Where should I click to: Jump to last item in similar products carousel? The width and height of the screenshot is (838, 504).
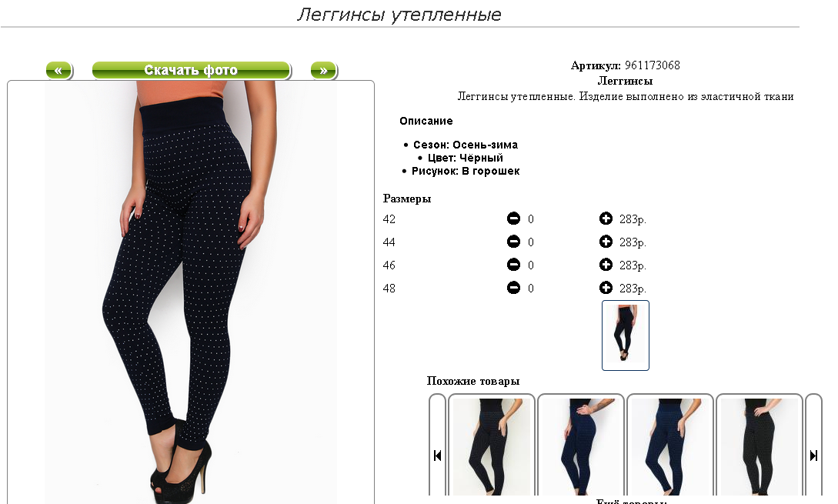pos(813,456)
